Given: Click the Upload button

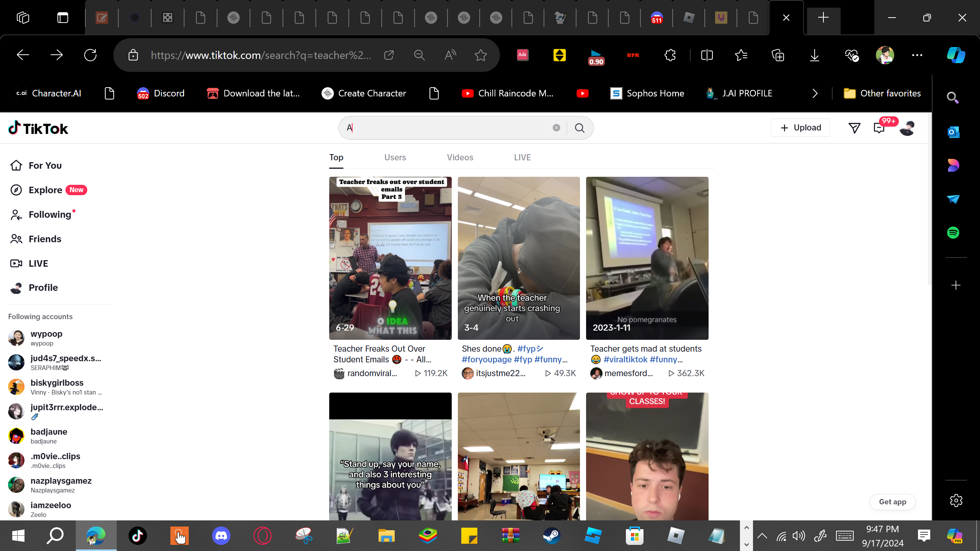Looking at the screenshot, I should (x=800, y=128).
